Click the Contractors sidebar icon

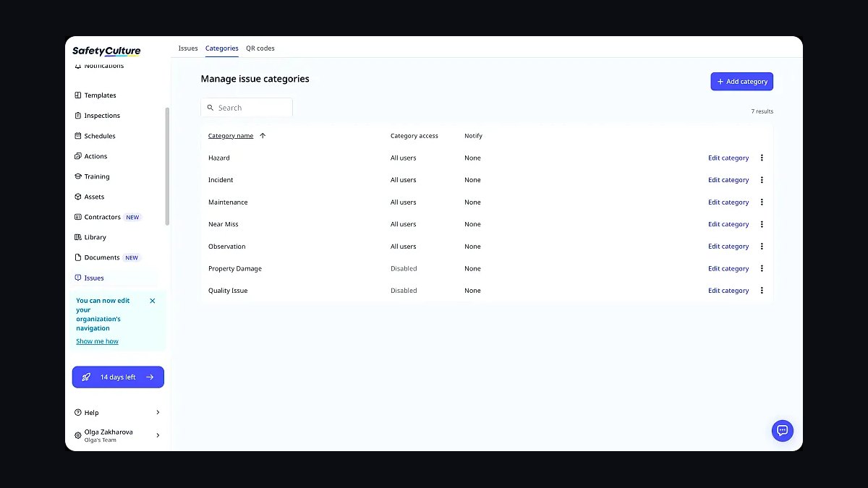coord(78,217)
